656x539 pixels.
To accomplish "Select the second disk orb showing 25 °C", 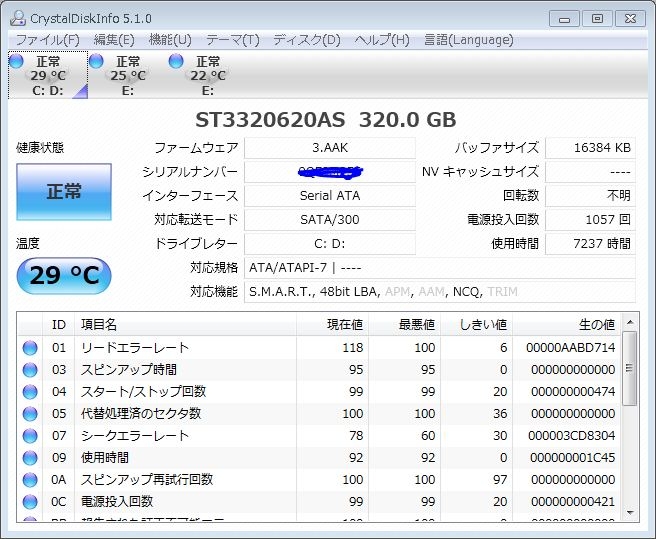I will [x=96, y=62].
